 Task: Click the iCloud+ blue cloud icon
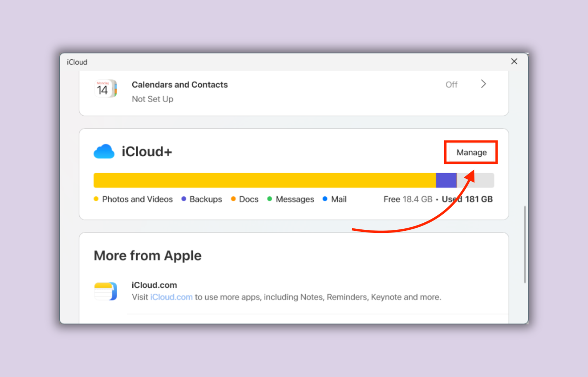[104, 151]
